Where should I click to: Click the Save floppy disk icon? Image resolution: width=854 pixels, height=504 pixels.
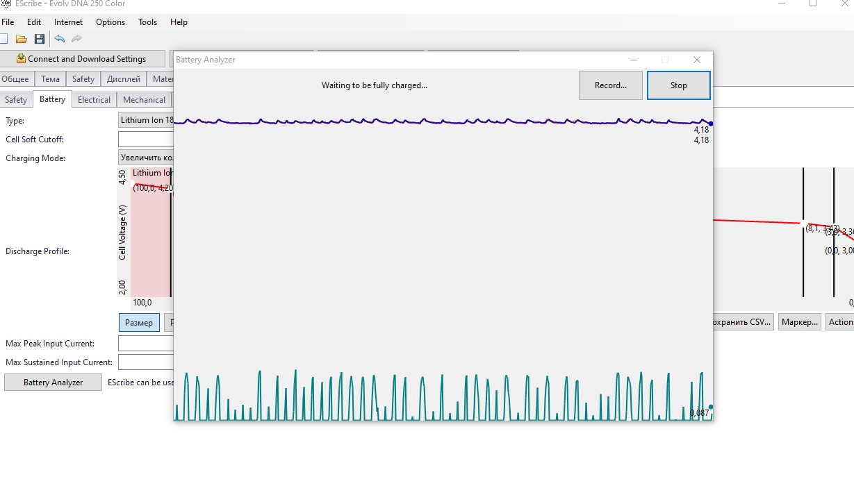(x=40, y=39)
